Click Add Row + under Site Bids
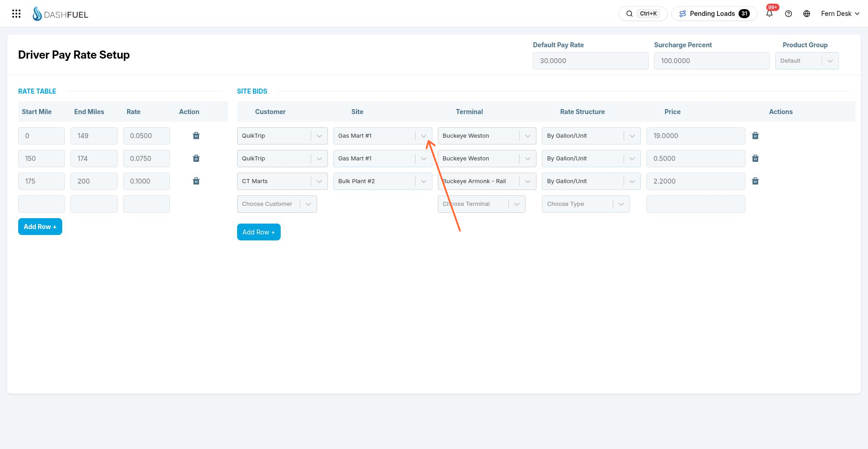This screenshot has height=449, width=868. pyautogui.click(x=259, y=232)
